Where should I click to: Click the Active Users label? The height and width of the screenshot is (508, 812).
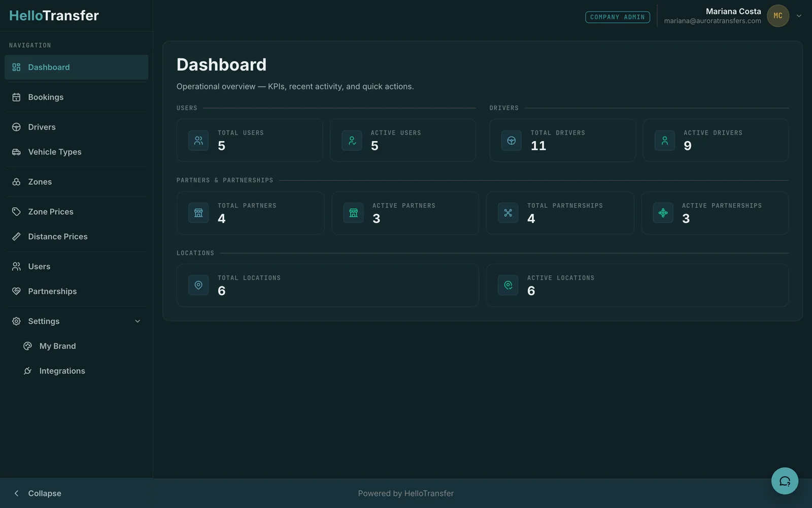(396, 133)
